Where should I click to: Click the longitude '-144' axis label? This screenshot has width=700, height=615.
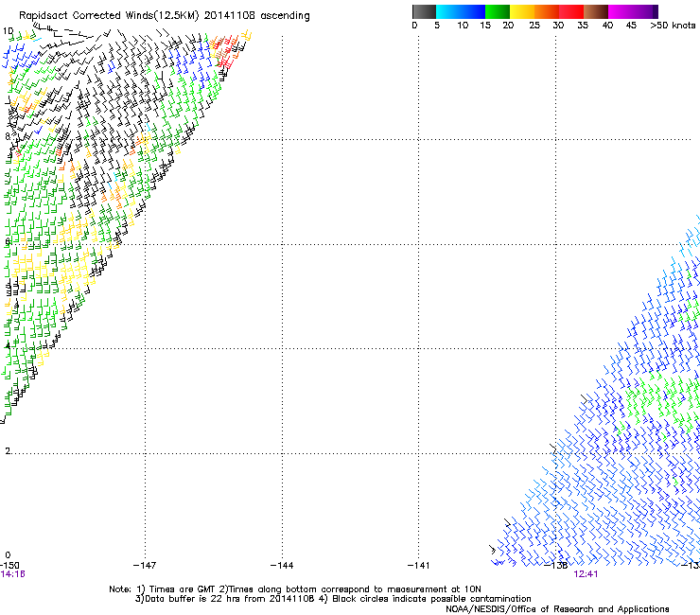282,566
